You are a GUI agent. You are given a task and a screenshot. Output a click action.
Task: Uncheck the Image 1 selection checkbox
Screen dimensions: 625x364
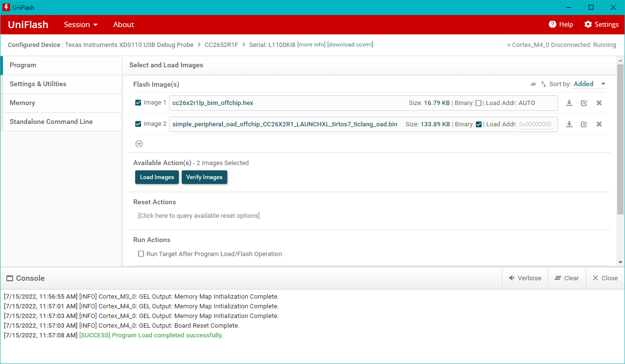click(138, 103)
